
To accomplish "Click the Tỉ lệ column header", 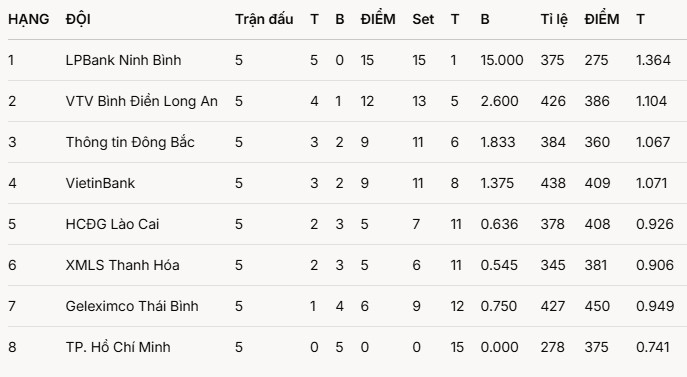I will [x=554, y=19].
